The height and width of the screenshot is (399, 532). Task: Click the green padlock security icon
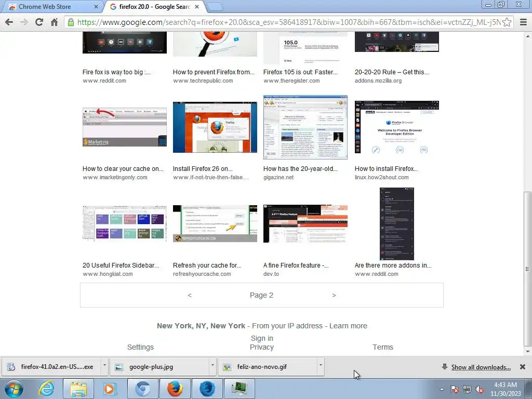(x=71, y=22)
